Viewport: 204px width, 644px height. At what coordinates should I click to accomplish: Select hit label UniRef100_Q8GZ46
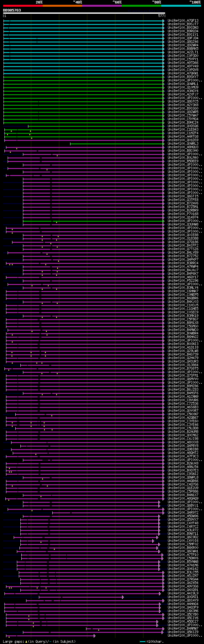(183, 42)
